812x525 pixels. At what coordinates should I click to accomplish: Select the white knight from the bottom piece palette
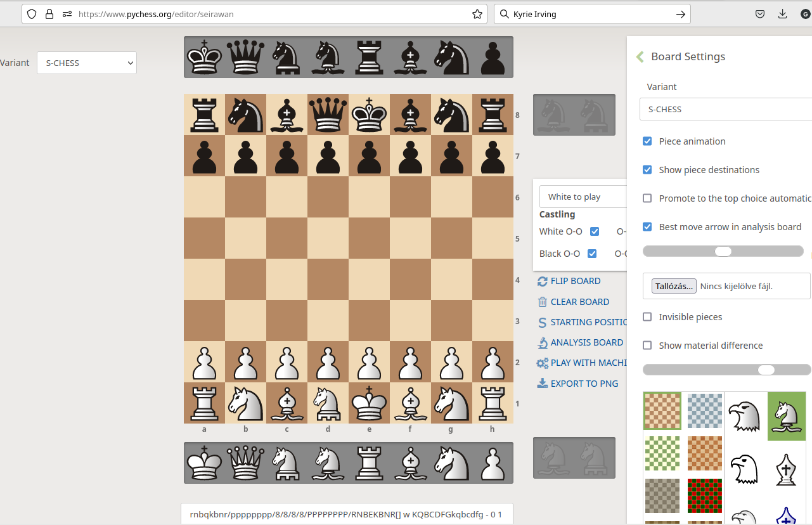point(451,463)
